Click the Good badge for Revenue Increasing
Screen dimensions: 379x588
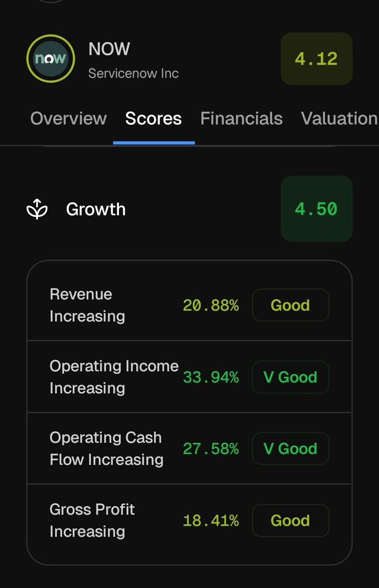(290, 305)
